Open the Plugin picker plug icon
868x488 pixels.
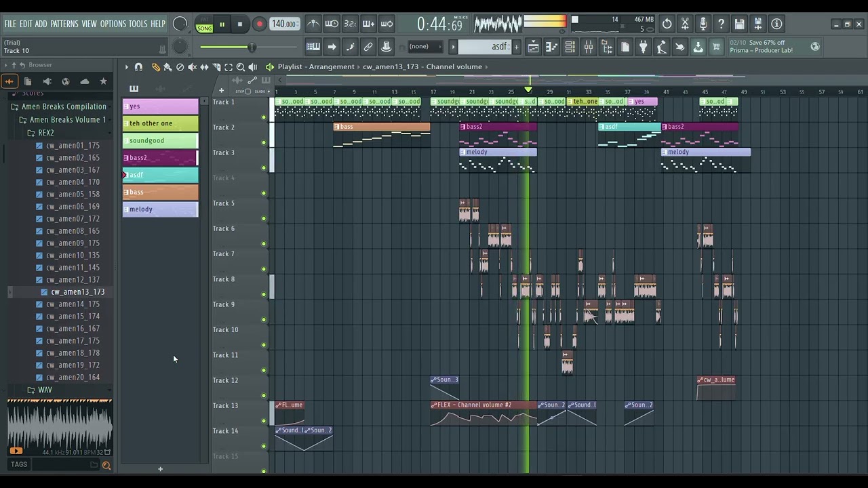(644, 47)
